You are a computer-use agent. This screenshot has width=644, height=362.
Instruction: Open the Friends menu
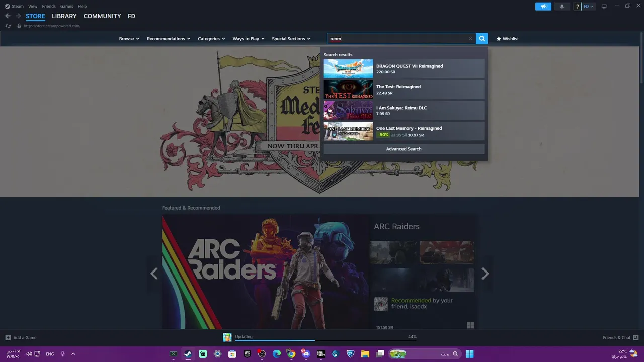tap(49, 6)
